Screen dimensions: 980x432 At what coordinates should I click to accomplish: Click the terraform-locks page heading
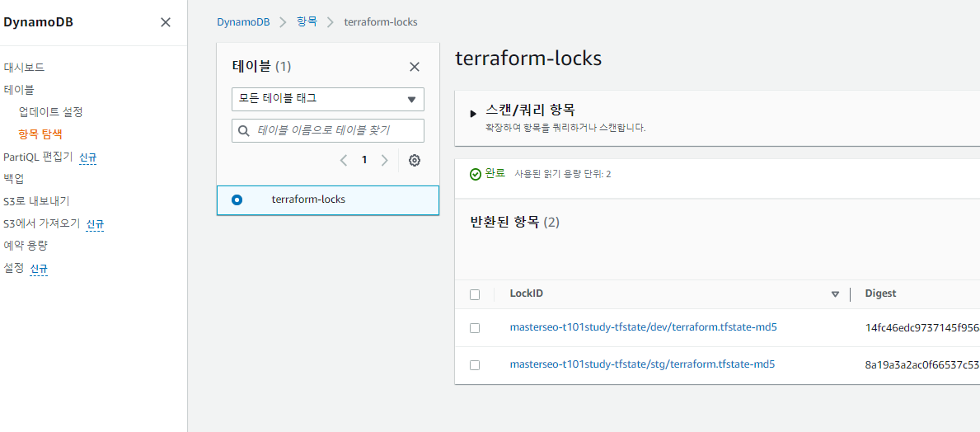pos(528,59)
